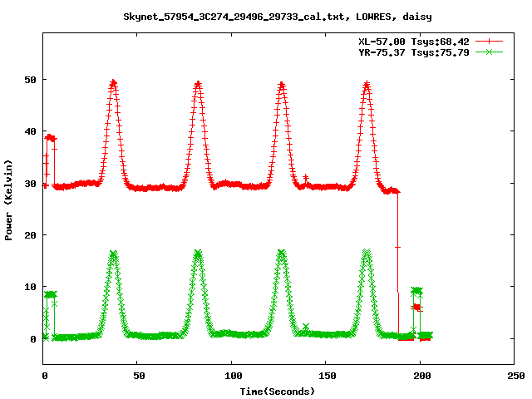Click the fourth green peak near 171 seconds
The width and height of the screenshot is (532, 399).
click(367, 253)
